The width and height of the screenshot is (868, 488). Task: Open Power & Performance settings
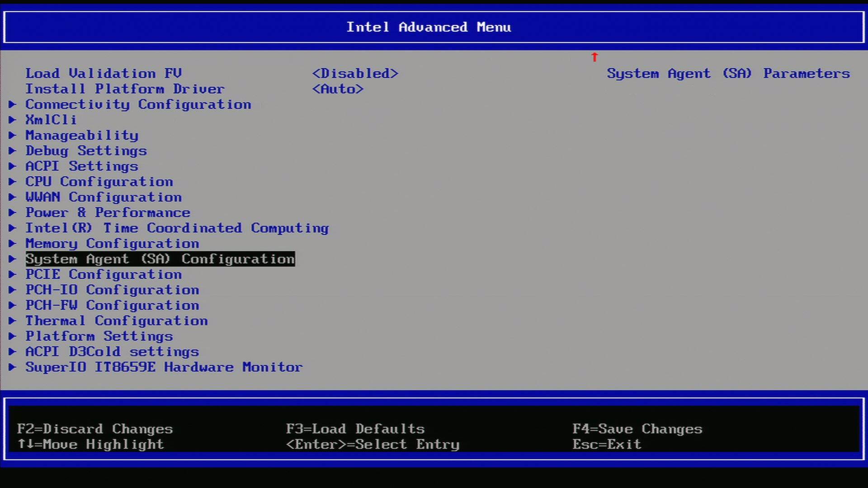coord(108,212)
